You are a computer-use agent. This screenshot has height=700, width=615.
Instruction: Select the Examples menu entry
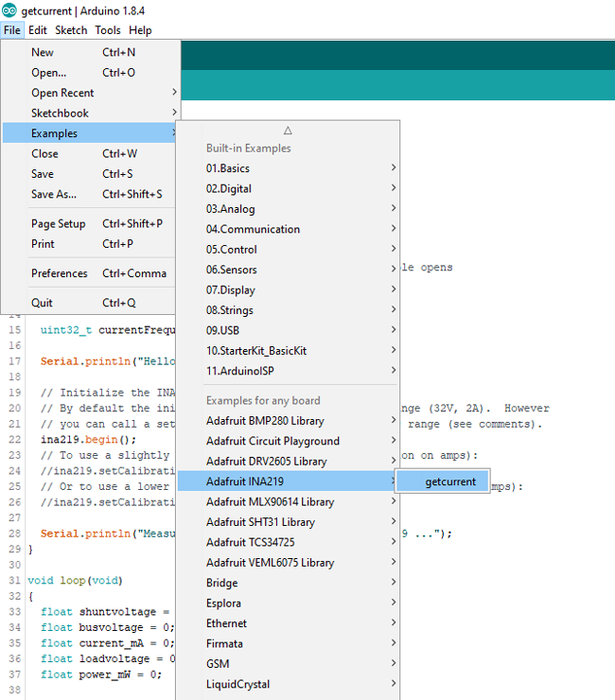89,133
